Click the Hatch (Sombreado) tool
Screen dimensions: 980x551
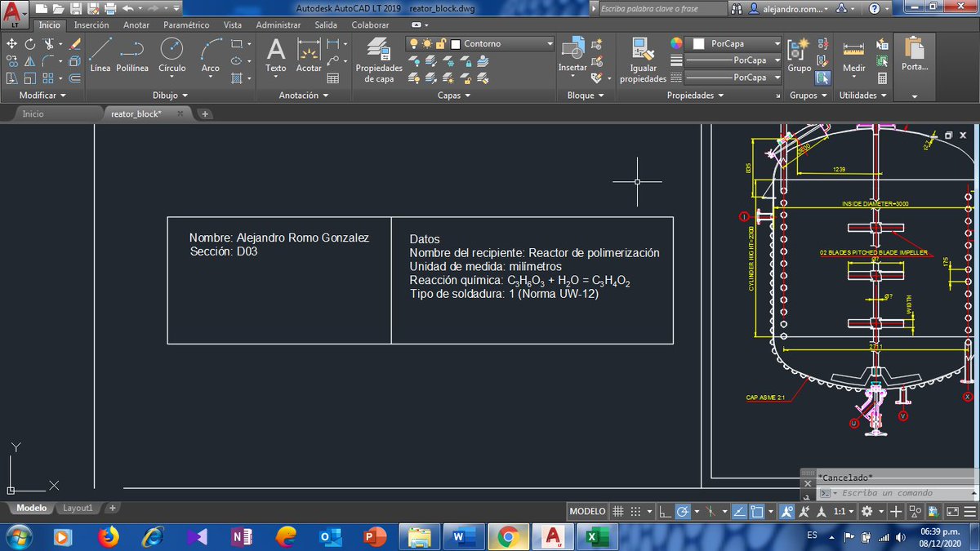click(236, 78)
